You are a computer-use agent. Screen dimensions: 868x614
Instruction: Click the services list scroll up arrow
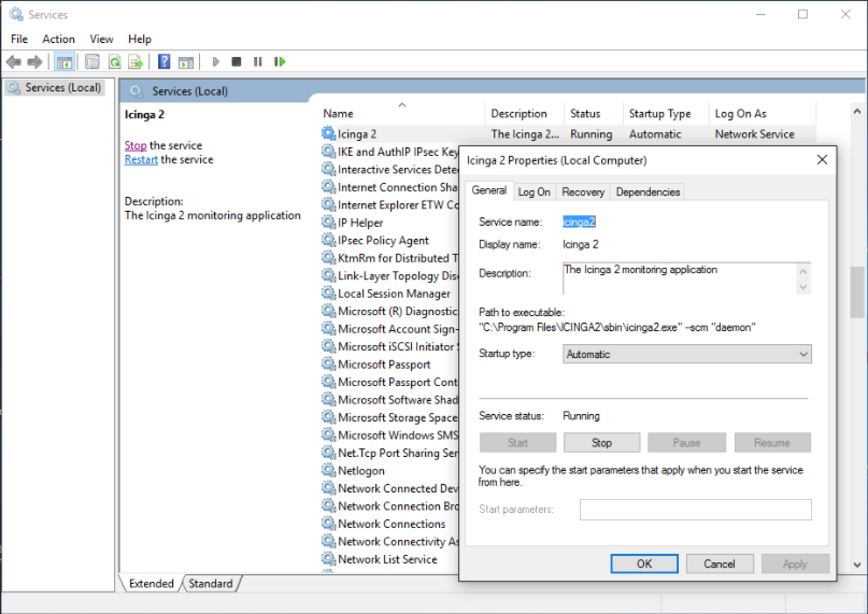point(857,111)
